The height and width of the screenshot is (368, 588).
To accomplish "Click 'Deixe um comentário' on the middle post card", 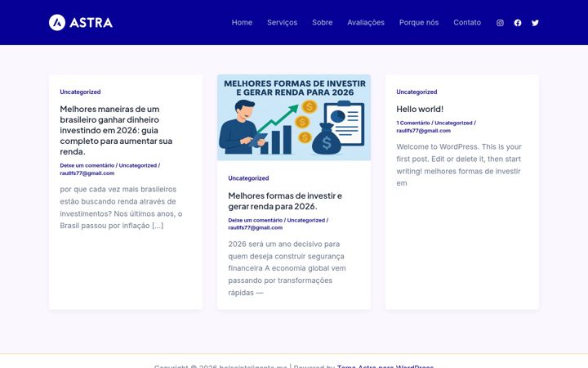I will (x=255, y=220).
